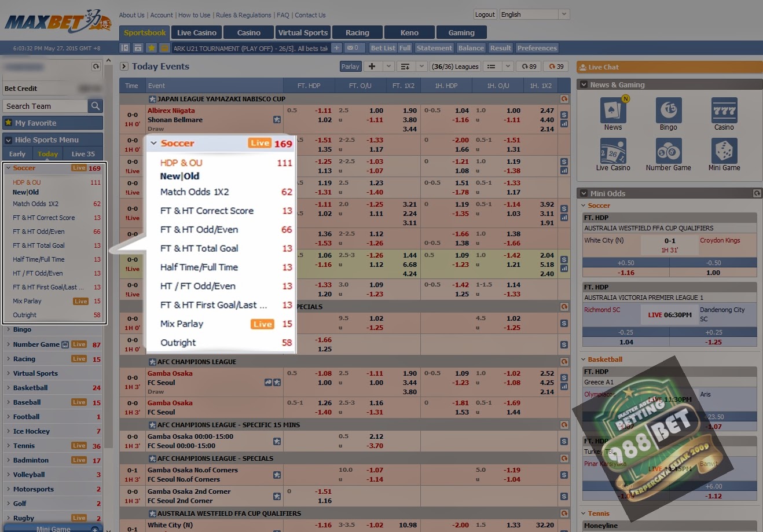Collapse the Soccer sports menu section
This screenshot has height=532, width=763.
(x=8, y=168)
